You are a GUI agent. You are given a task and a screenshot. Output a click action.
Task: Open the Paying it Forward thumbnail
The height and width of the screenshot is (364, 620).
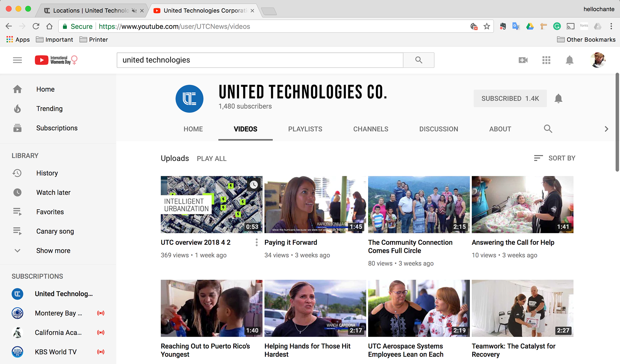point(315,204)
